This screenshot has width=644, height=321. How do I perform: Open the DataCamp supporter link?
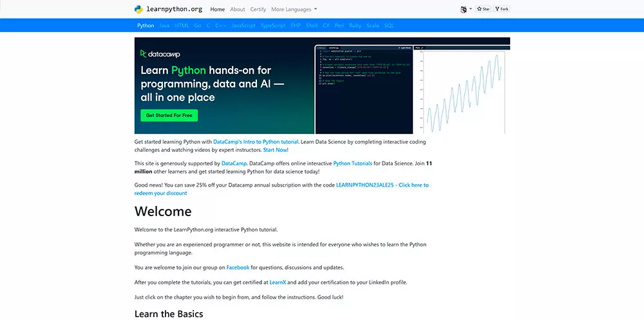234,163
